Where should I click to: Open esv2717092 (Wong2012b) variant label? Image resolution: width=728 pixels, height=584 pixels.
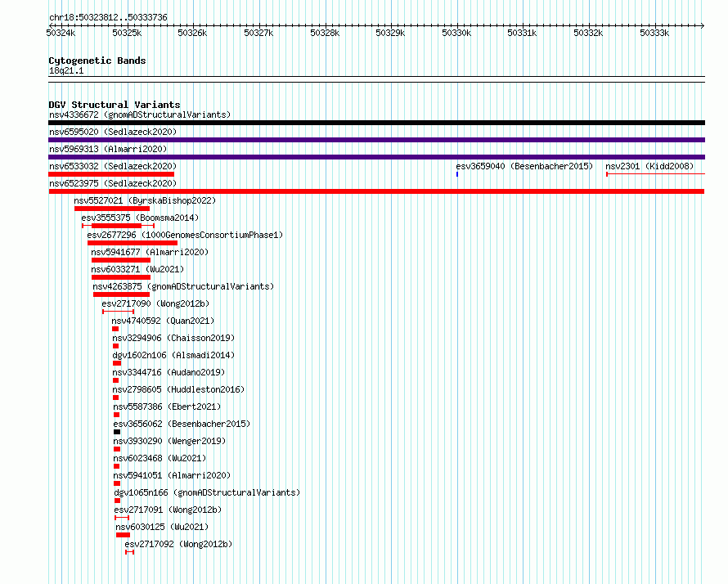point(178,544)
